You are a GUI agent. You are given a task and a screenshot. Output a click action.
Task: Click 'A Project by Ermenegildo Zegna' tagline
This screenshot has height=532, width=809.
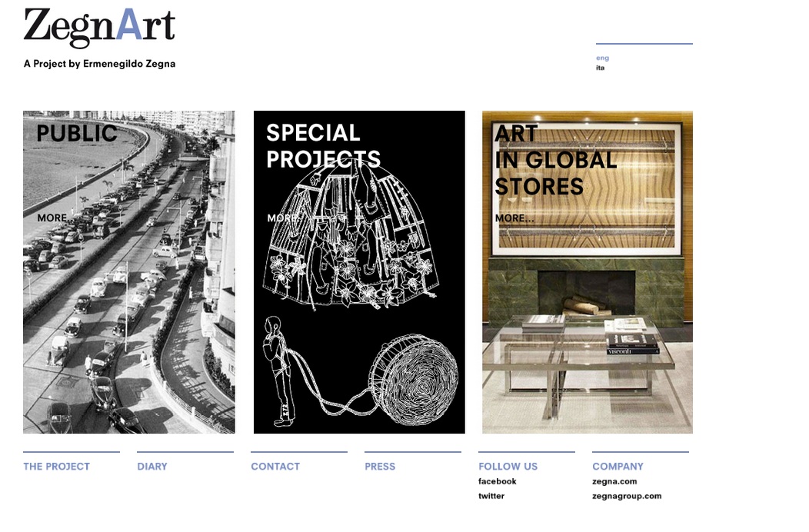tap(99, 64)
